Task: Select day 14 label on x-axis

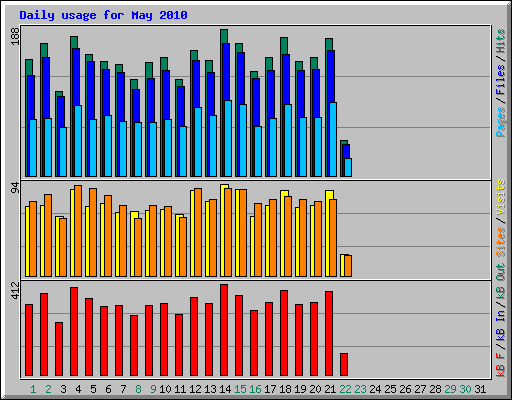Action: point(225,389)
